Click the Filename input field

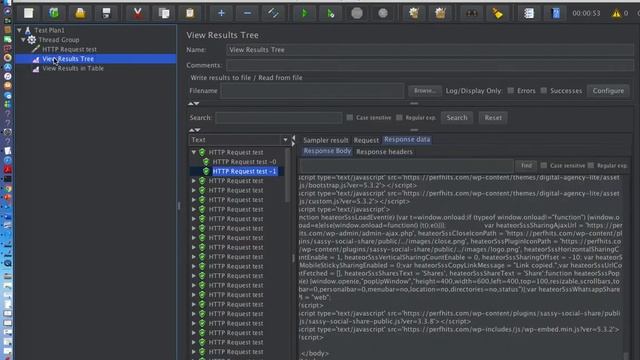tap(312, 91)
